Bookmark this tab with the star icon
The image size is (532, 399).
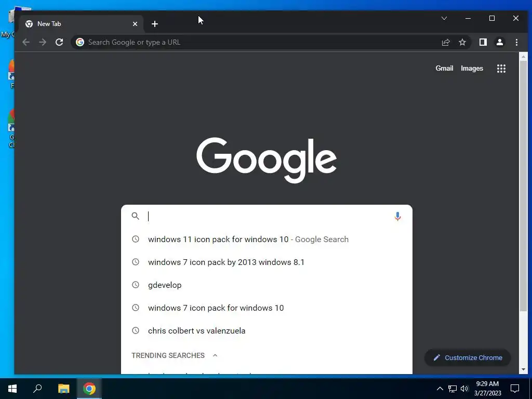462,43
